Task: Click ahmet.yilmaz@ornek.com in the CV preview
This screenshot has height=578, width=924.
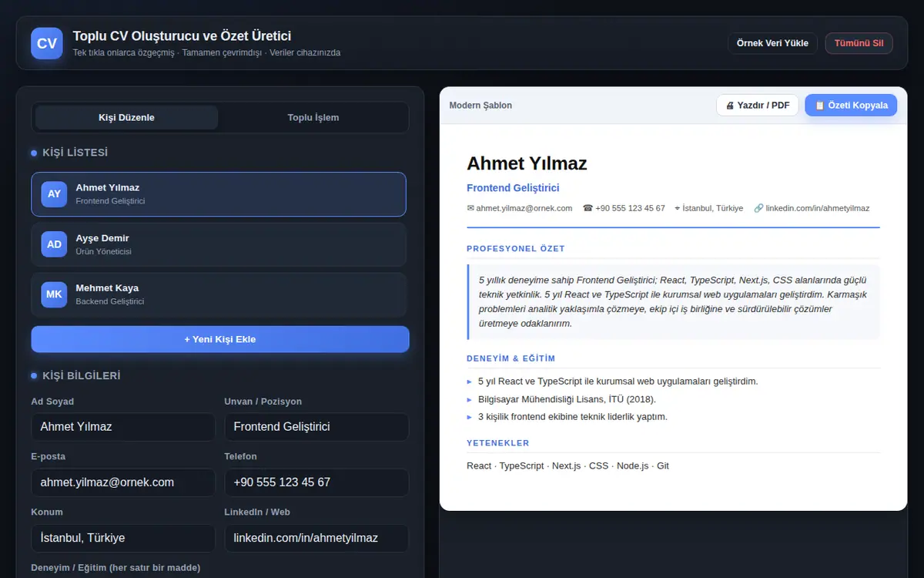Action: [x=524, y=208]
